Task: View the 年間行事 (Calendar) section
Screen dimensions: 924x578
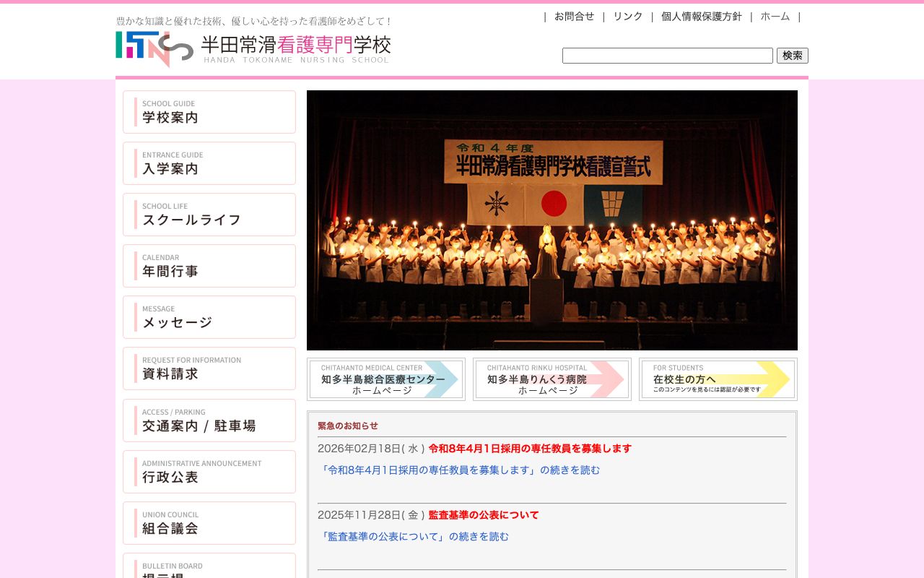Action: point(209,266)
